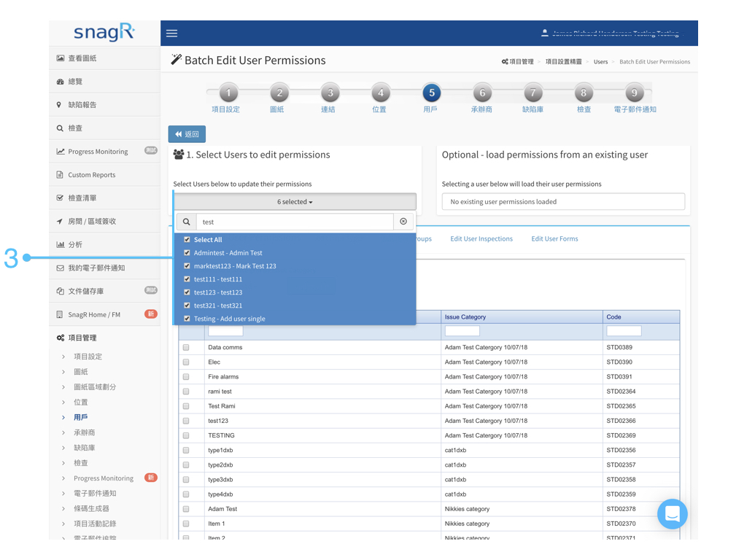
Task: Go to wizard step 6 承辦商
Action: [x=482, y=93]
